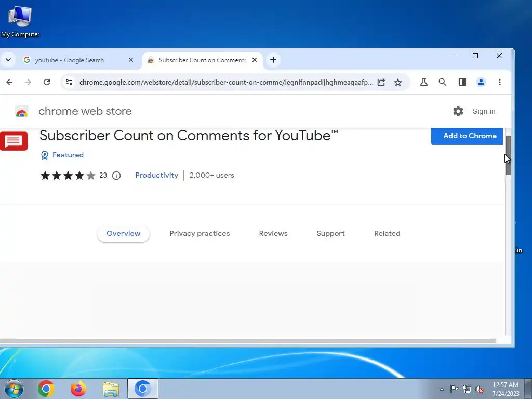This screenshot has width=532, height=399.
Task: Close the Subscriber Count on Comments tab
Action: pos(255,60)
